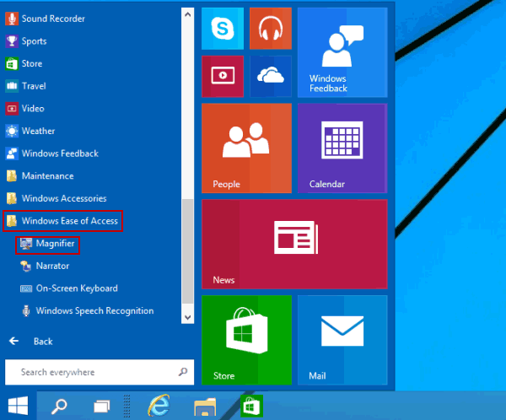Open Store from the taskbar
The image size is (506, 420).
click(251, 407)
